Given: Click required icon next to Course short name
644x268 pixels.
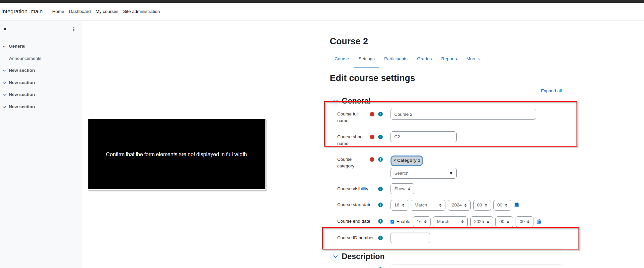Looking at the screenshot, I should coord(372,137).
